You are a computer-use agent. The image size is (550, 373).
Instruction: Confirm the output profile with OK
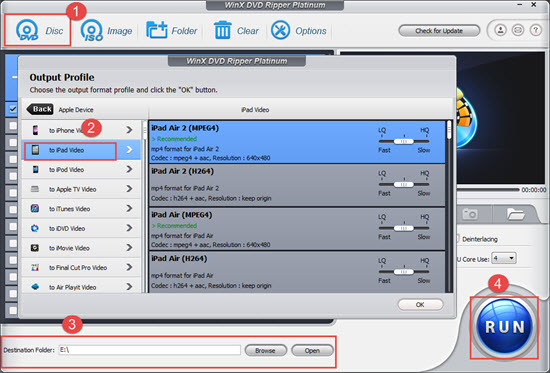coord(420,305)
